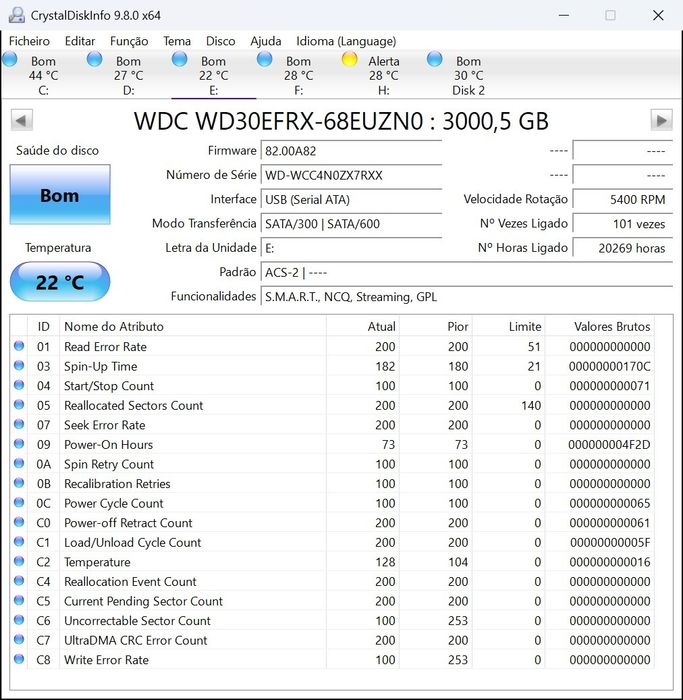This screenshot has height=700, width=683.
Task: Click status dot for Power Cycle Count
Action: [x=19, y=503]
